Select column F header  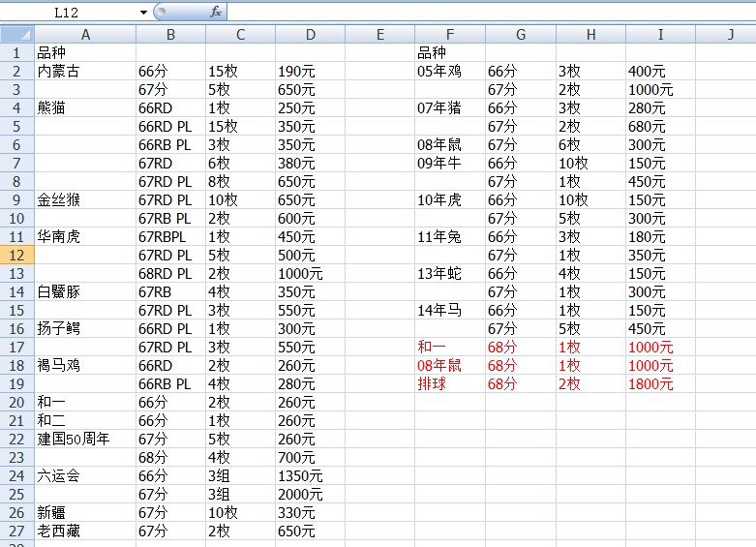click(449, 35)
